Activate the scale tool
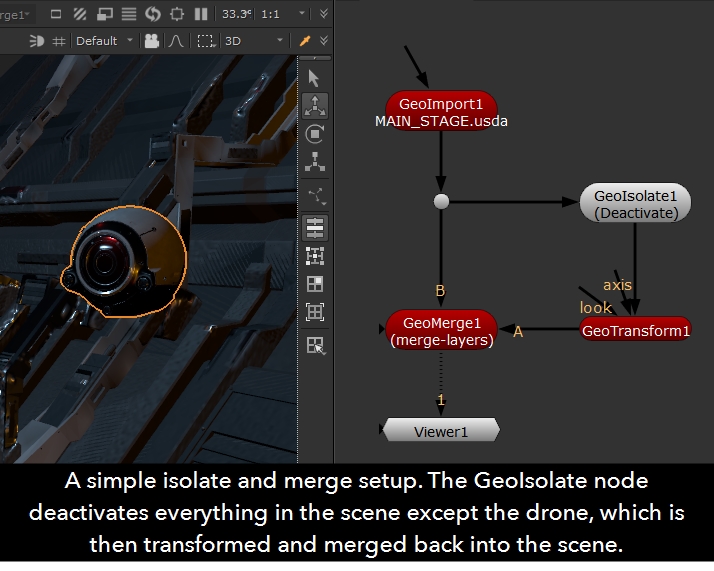Image resolution: width=714 pixels, height=571 pixels. pos(315,160)
